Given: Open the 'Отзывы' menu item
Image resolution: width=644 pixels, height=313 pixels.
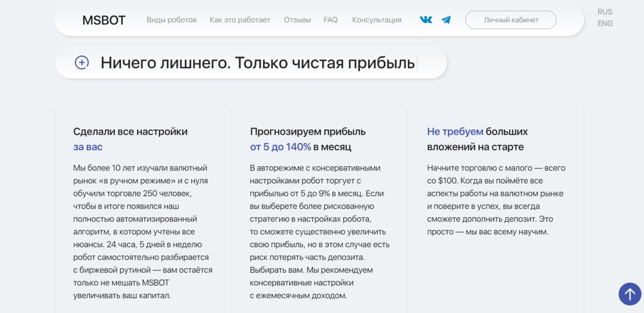Looking at the screenshot, I should point(297,20).
